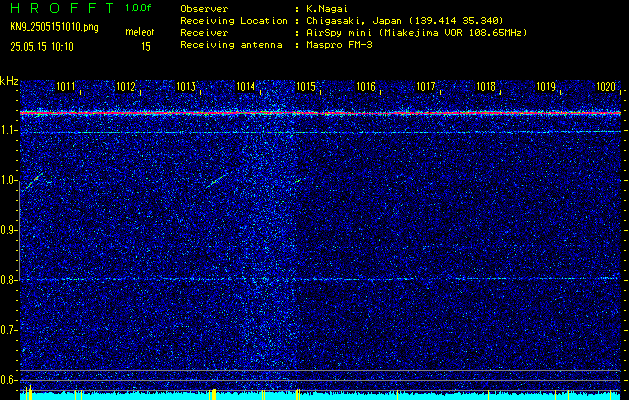Click the 0.6 frequency axis label

click(x=9, y=380)
